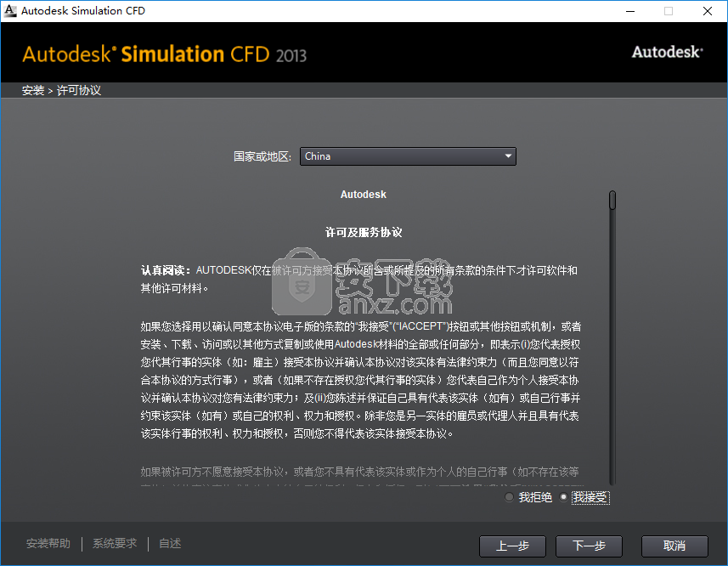Click the Autodesk heading in the license text

click(363, 195)
